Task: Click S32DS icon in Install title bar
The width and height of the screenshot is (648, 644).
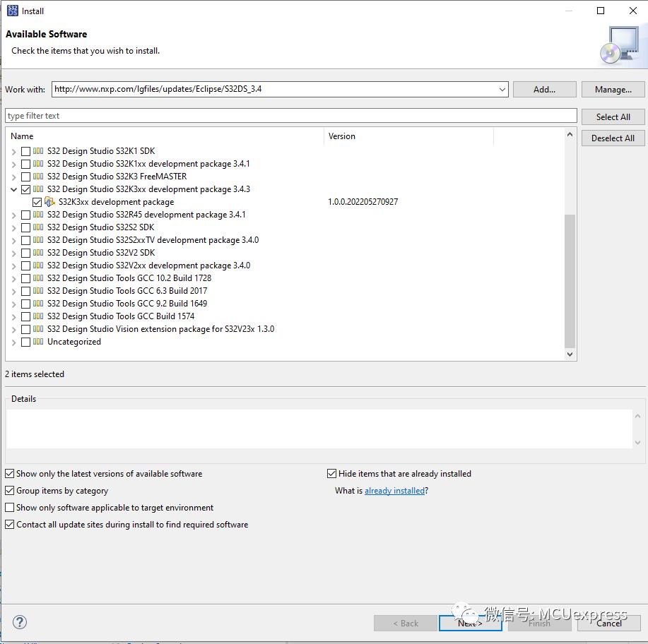Action: click(x=13, y=11)
